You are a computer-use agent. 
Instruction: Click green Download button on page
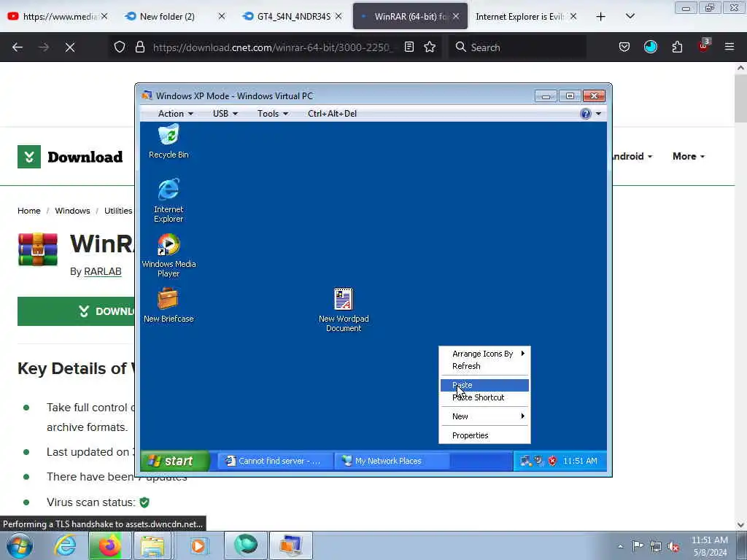point(76,311)
